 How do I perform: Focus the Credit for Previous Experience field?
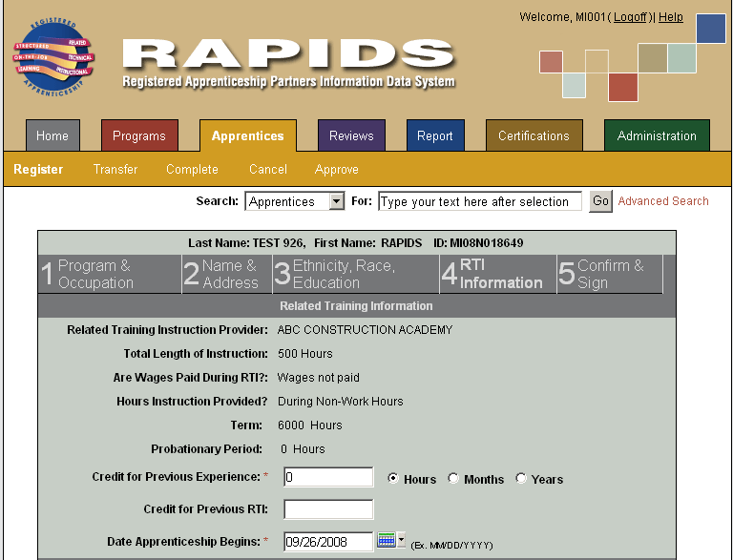click(328, 477)
